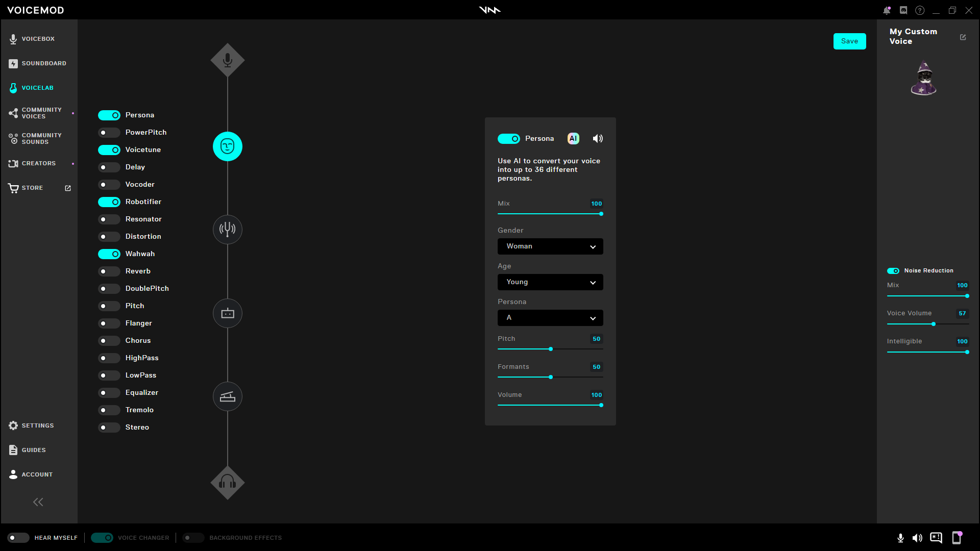Preview audio with the speaker icon in Persona panel

pos(597,138)
